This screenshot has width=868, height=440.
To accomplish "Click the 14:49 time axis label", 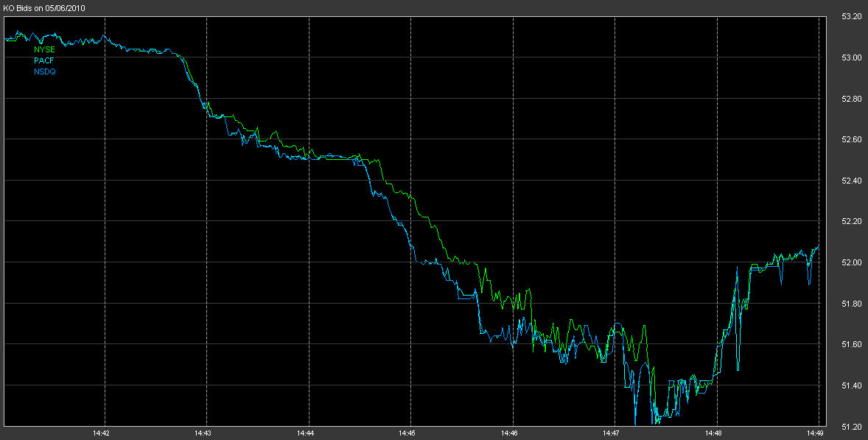I will coord(816,433).
